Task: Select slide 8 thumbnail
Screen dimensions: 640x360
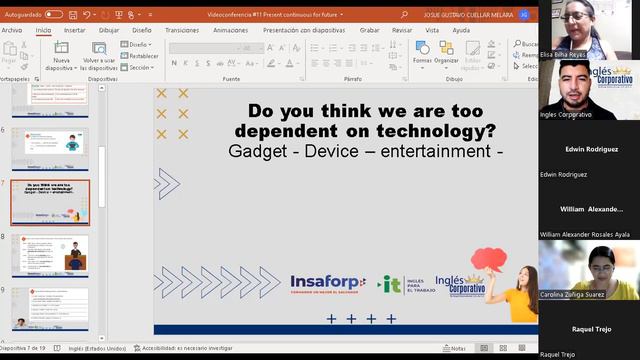Action: (50, 256)
